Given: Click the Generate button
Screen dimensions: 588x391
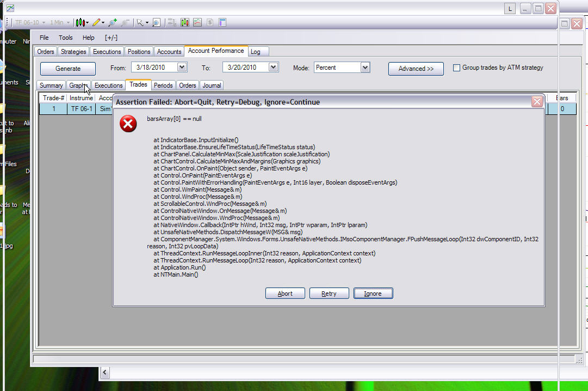Looking at the screenshot, I should pyautogui.click(x=68, y=69).
